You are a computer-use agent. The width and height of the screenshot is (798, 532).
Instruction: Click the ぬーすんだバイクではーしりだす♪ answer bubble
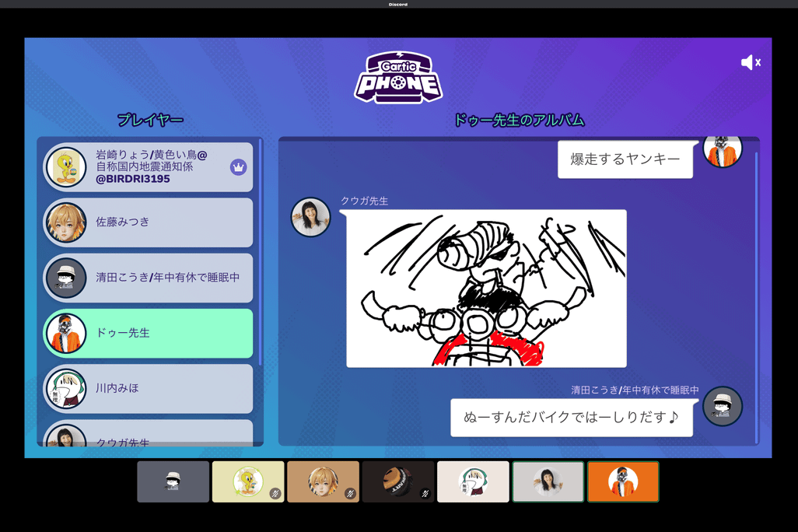572,418
